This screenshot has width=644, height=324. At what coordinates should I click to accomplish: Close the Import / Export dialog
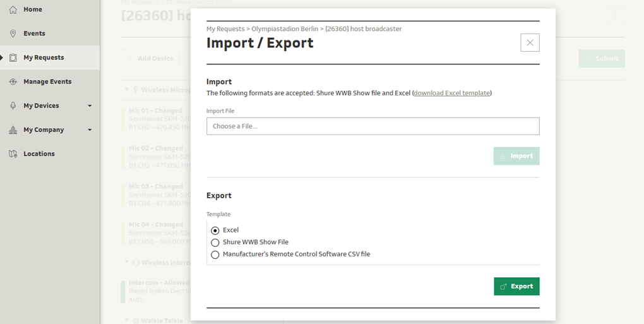coord(530,42)
